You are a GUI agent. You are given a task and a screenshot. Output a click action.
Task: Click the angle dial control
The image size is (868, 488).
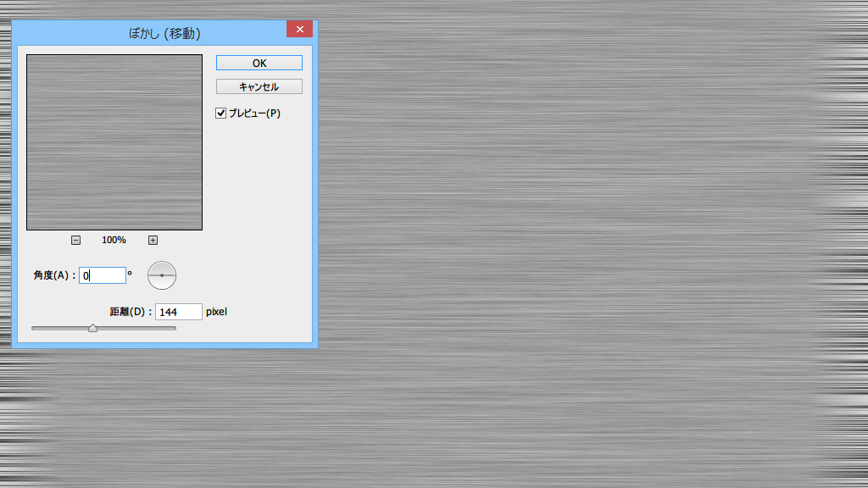tap(162, 275)
